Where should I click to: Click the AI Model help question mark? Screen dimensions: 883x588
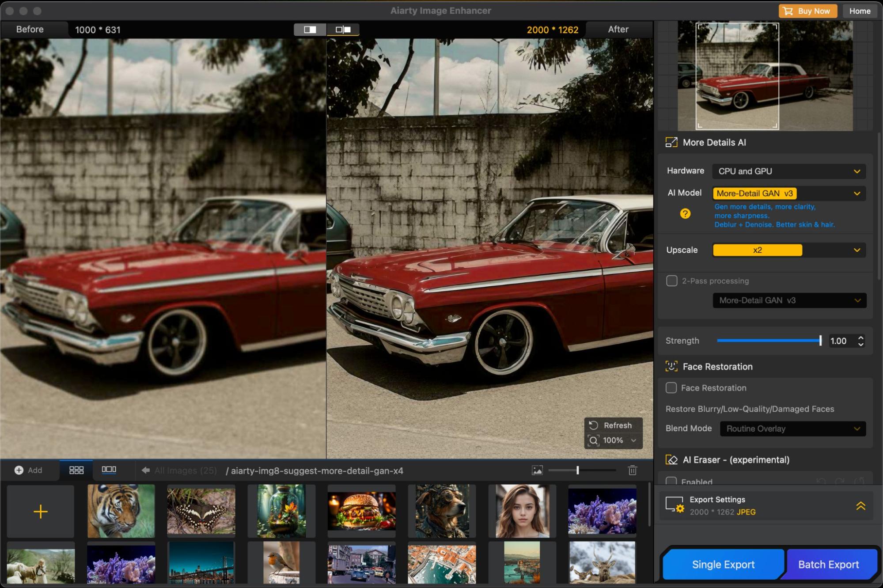click(x=685, y=214)
